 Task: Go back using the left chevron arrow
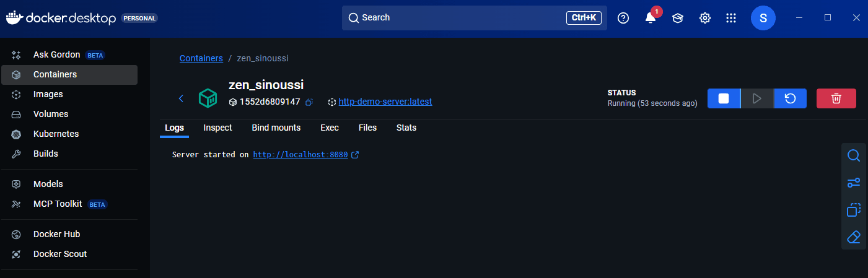point(181,98)
